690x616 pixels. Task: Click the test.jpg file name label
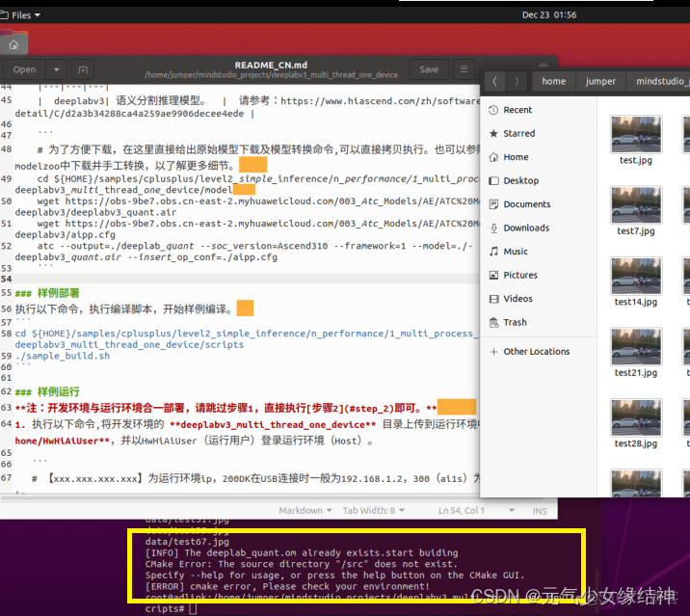[x=636, y=160]
